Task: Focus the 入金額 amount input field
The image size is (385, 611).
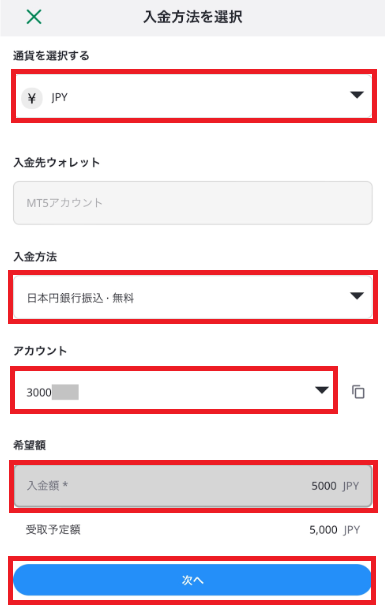Action: point(192,486)
